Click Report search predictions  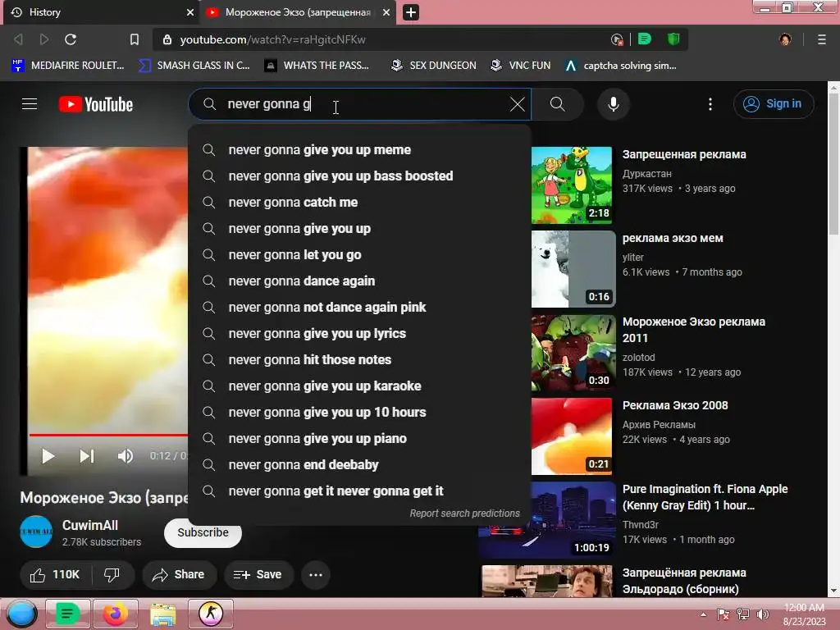coord(464,514)
